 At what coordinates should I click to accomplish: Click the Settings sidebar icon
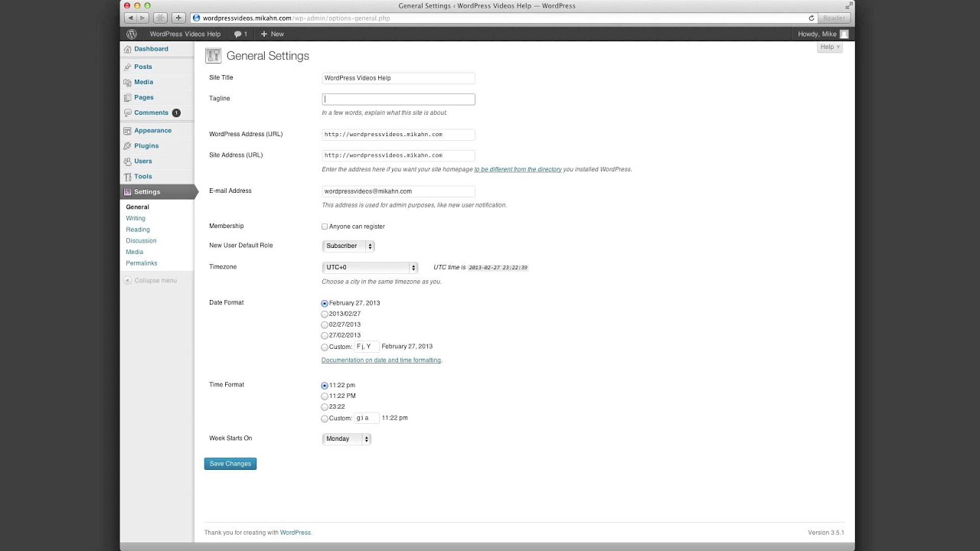[128, 191]
